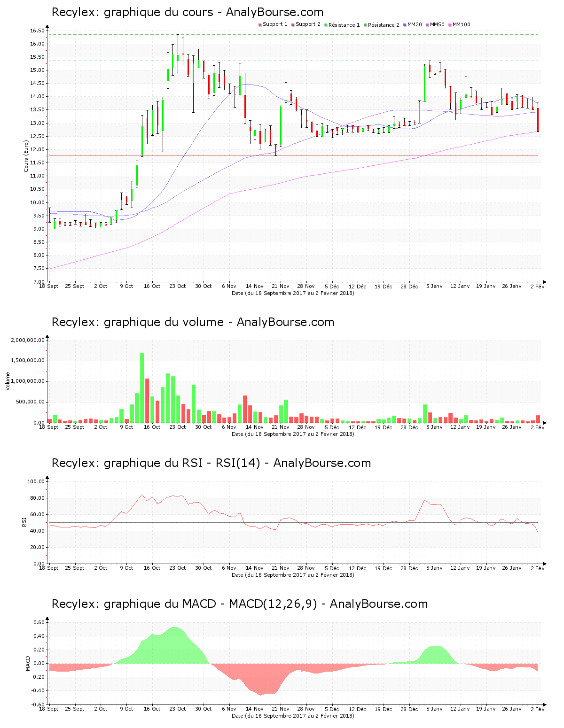Click the 12.50 price axis value
This screenshot has height=728, width=564.
[37, 137]
